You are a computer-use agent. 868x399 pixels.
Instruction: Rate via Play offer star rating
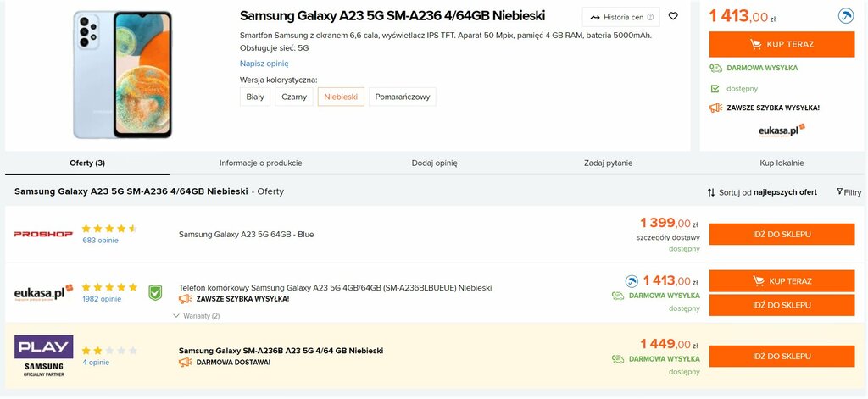109,351
